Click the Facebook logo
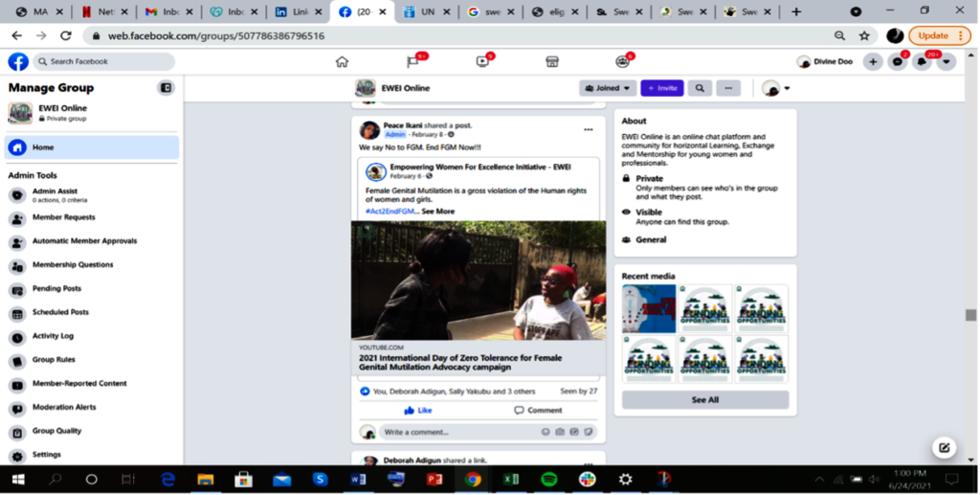Screen dimensions: 980x495 click(18, 61)
